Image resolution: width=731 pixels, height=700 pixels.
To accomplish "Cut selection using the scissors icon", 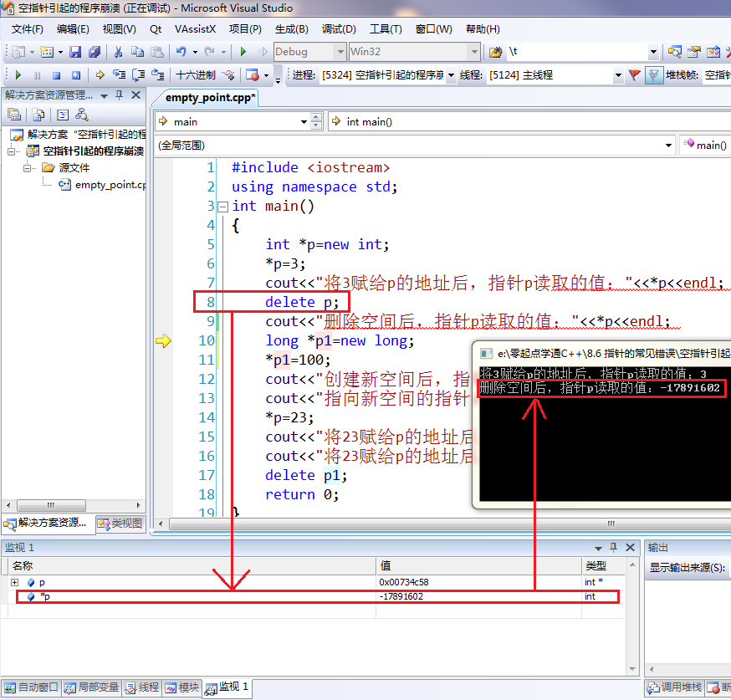I will point(119,52).
